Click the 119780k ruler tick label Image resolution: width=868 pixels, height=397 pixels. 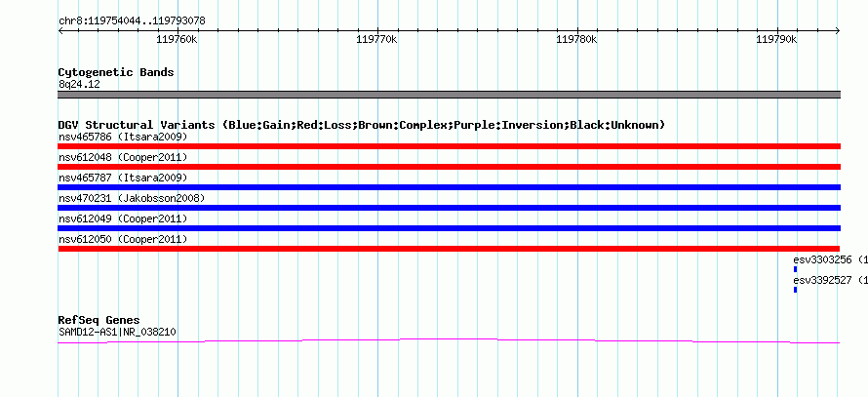coord(576,39)
